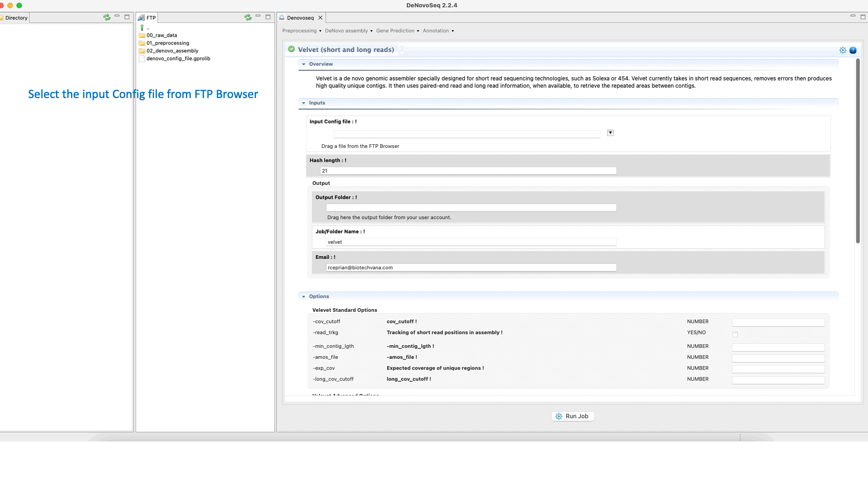Viewport: 868px width, 488px height.
Task: Click the blue help icon for Velvet
Action: pyautogui.click(x=853, y=50)
